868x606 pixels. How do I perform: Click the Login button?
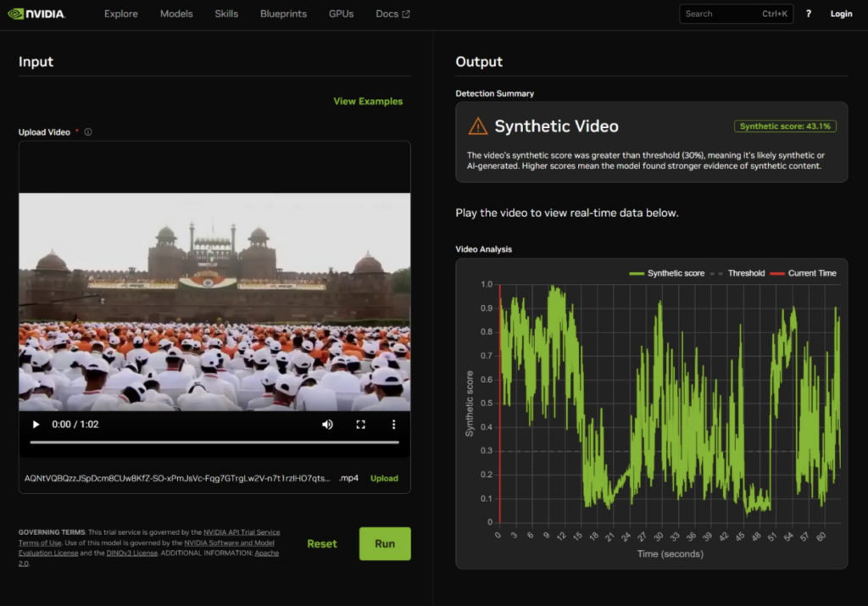click(x=841, y=14)
